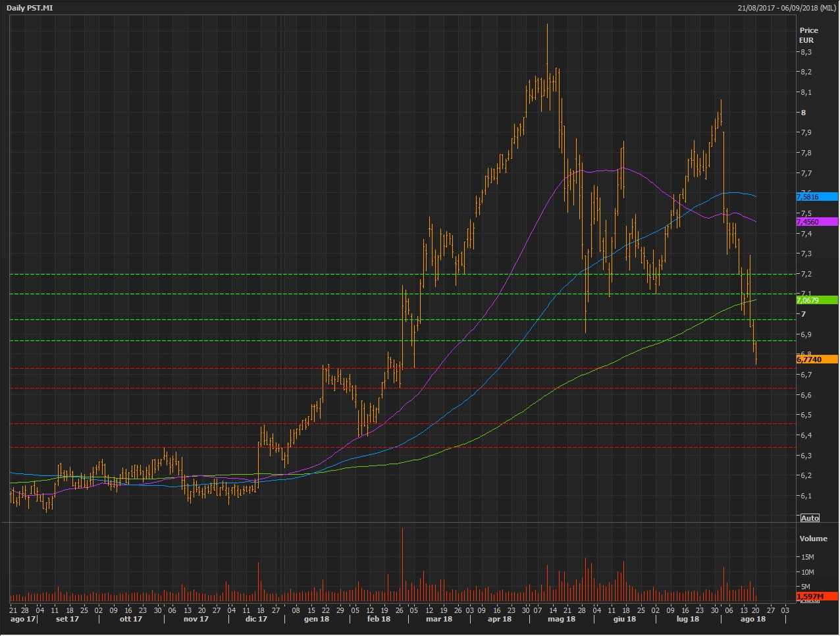Click the 8,3 level on price axis

[x=806, y=52]
